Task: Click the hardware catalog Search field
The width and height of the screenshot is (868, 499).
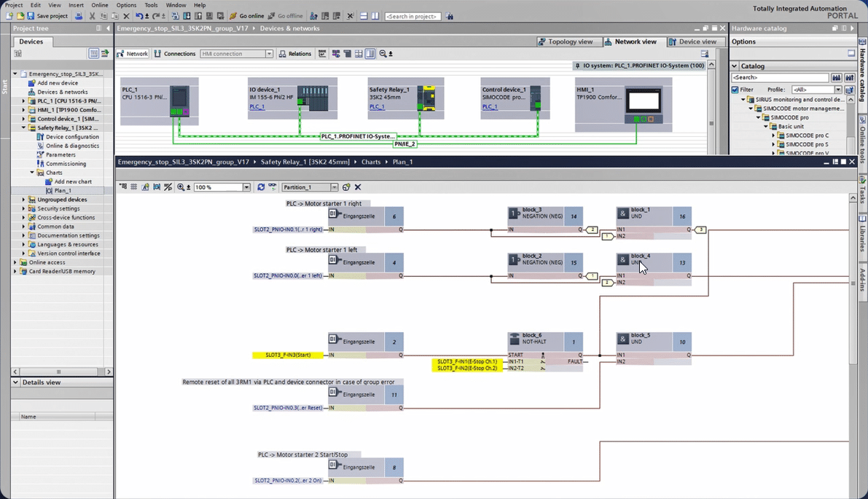Action: 780,77
